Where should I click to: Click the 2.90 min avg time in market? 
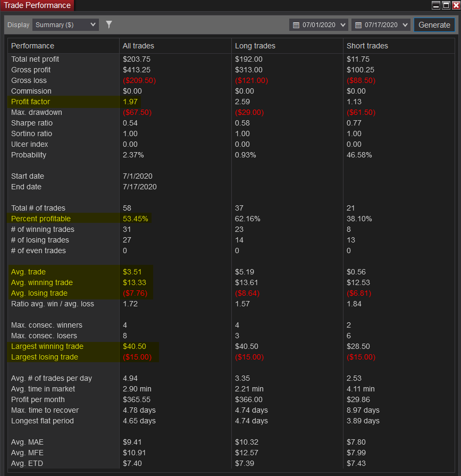click(x=137, y=389)
